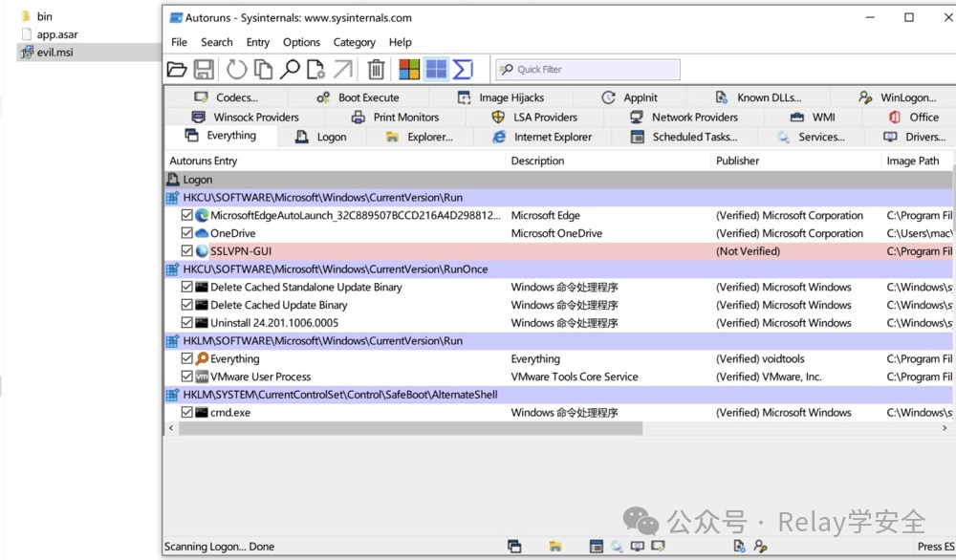Uncheck the cmd.exe AlternateShell checkbox
This screenshot has width=956, height=560.
point(187,413)
